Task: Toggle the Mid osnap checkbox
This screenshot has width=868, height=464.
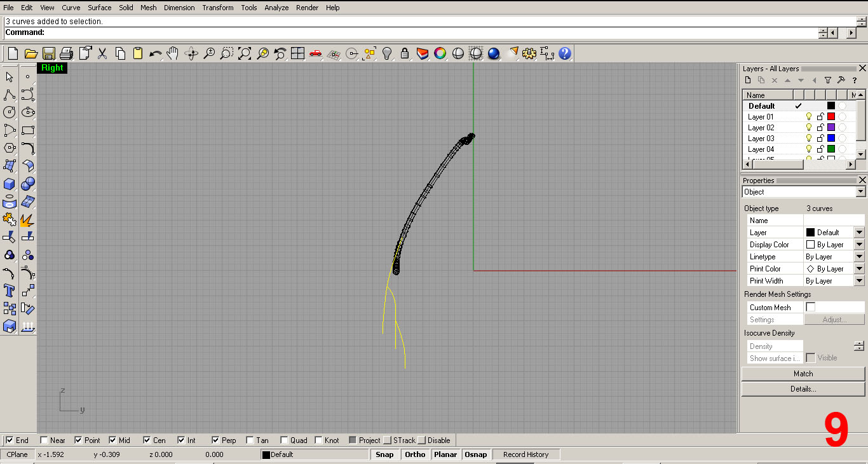Action: pos(112,440)
